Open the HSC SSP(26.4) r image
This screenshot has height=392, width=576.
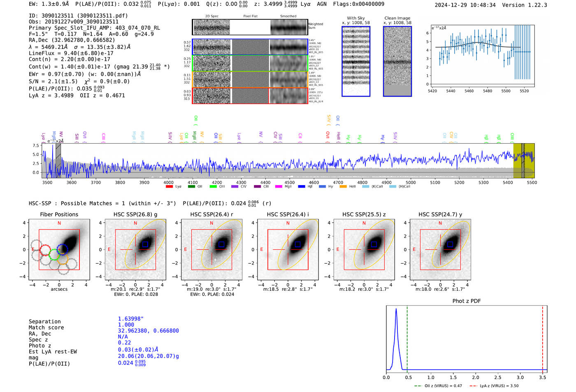click(x=212, y=250)
